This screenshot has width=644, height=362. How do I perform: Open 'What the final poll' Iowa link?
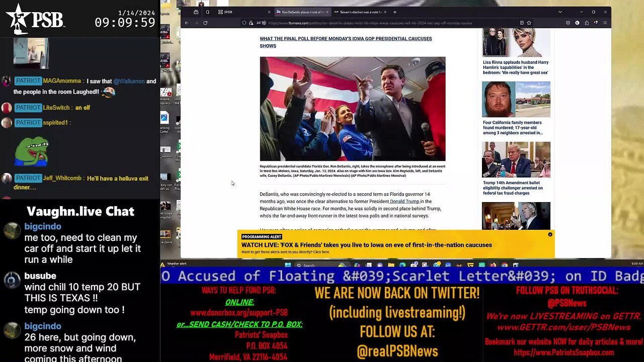click(x=346, y=42)
